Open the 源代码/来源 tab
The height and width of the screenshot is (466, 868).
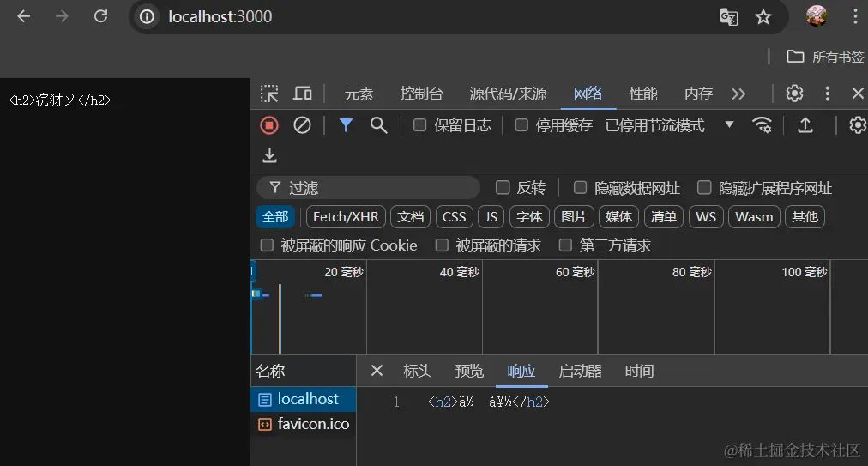pos(508,94)
